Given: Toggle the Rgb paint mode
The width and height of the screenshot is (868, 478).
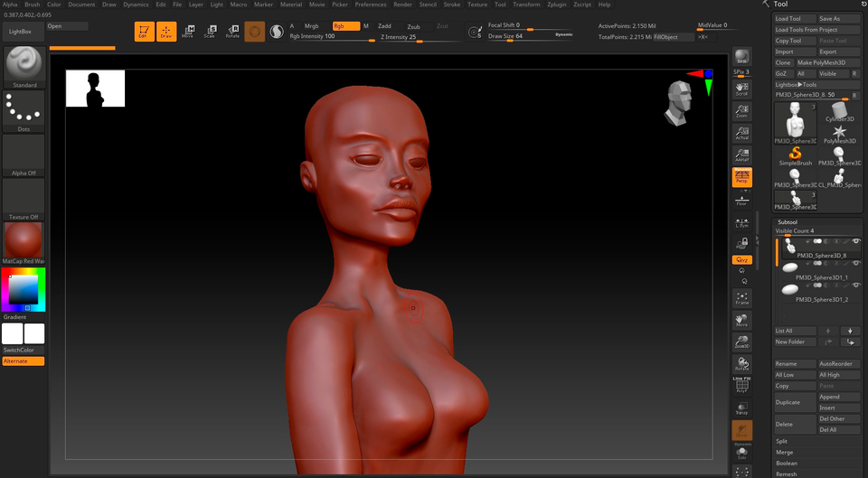Looking at the screenshot, I should [345, 26].
